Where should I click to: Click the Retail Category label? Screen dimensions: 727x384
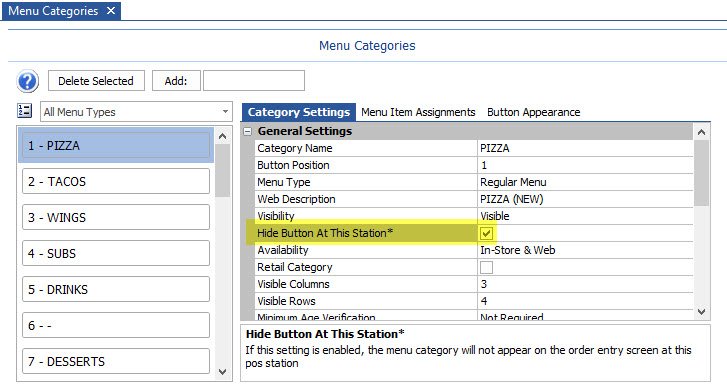[x=295, y=267]
